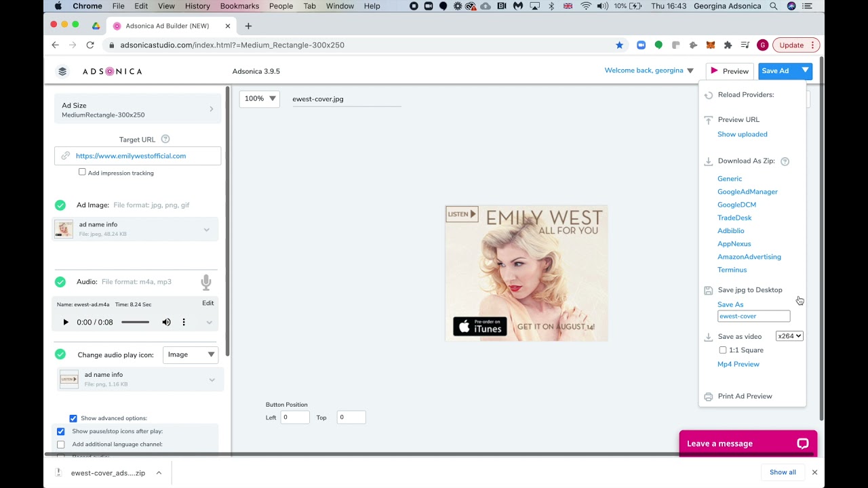The image size is (868, 488).
Task: Expand the play icon image file chevron
Action: pyautogui.click(x=212, y=380)
